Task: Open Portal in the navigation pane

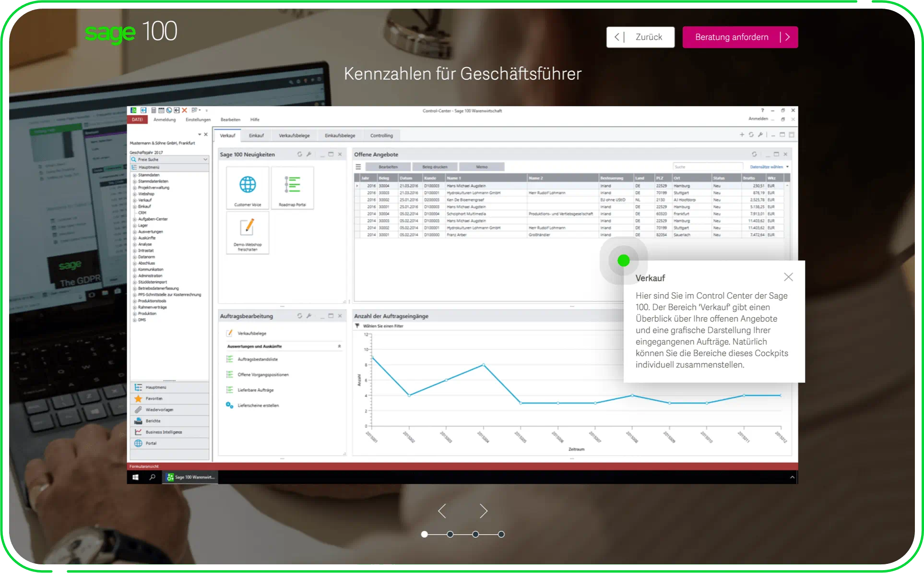Action: click(169, 443)
